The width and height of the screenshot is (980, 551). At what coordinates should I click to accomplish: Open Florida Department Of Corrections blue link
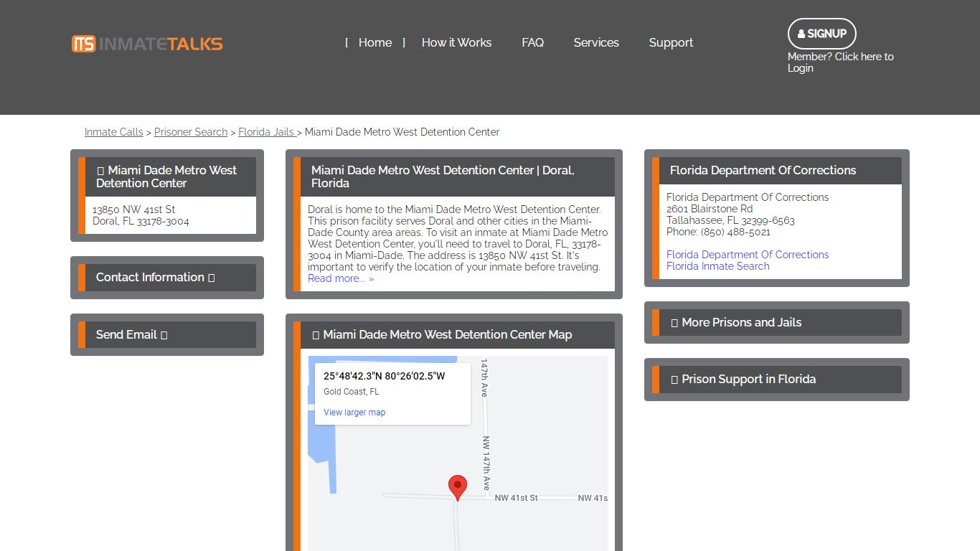748,255
